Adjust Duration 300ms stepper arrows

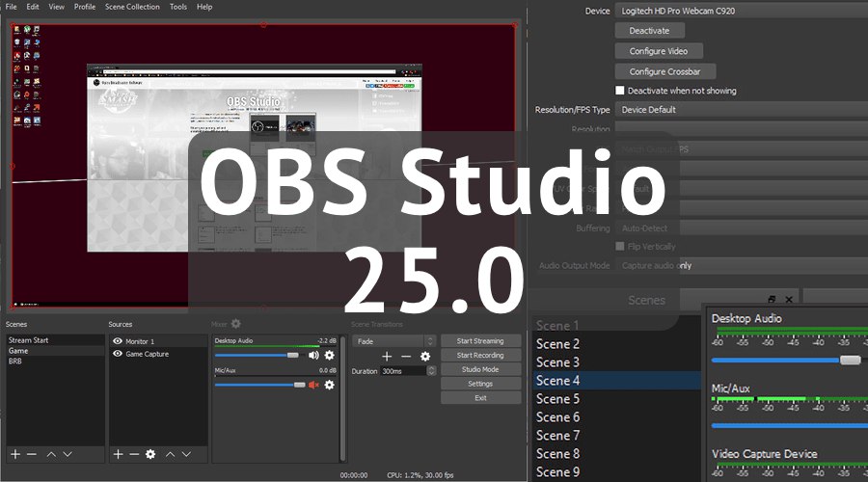point(431,371)
